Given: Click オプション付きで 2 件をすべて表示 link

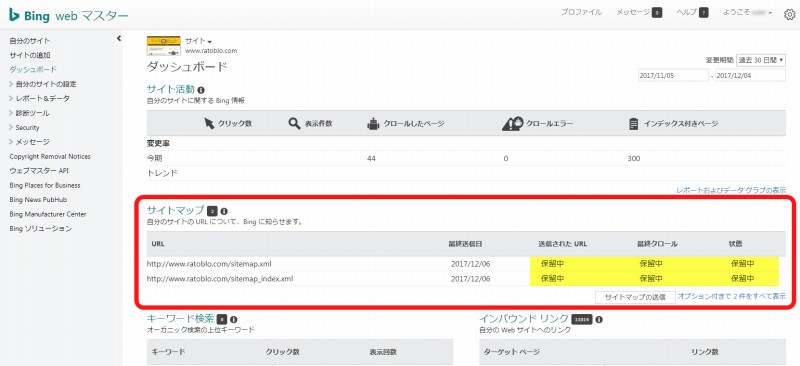Looking at the screenshot, I should tap(732, 296).
